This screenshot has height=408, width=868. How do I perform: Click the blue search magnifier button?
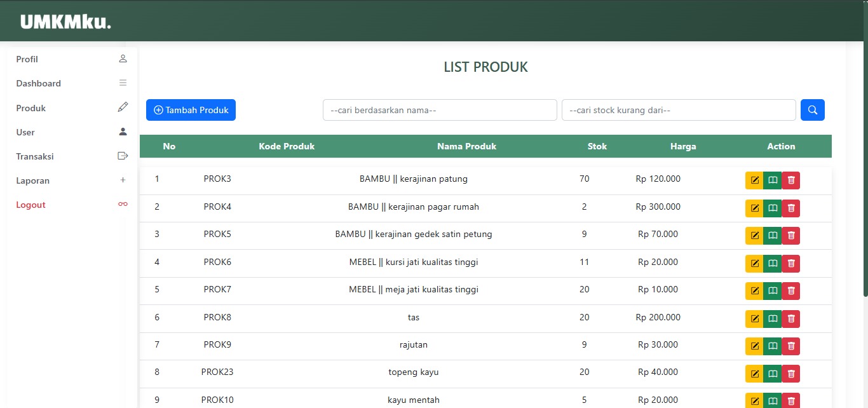click(812, 110)
